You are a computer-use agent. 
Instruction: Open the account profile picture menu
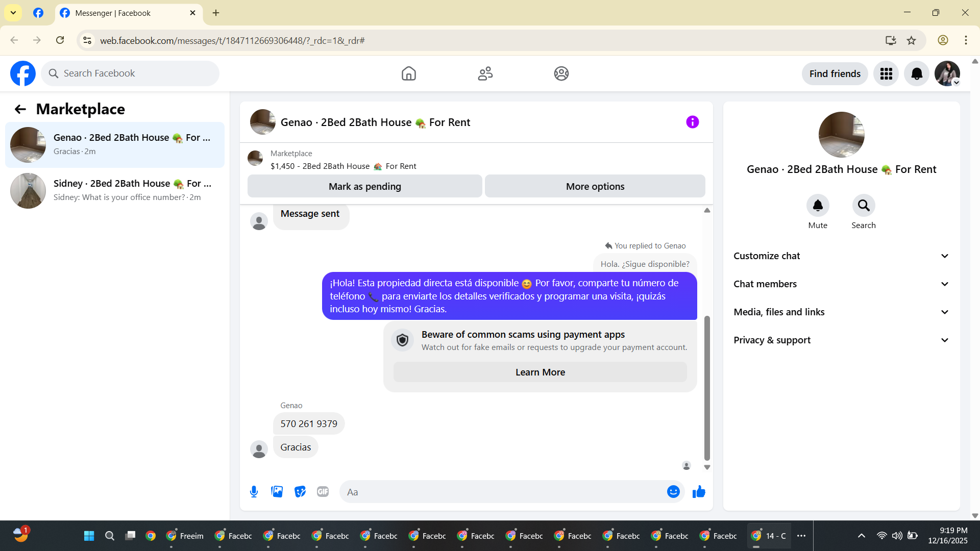click(x=947, y=74)
